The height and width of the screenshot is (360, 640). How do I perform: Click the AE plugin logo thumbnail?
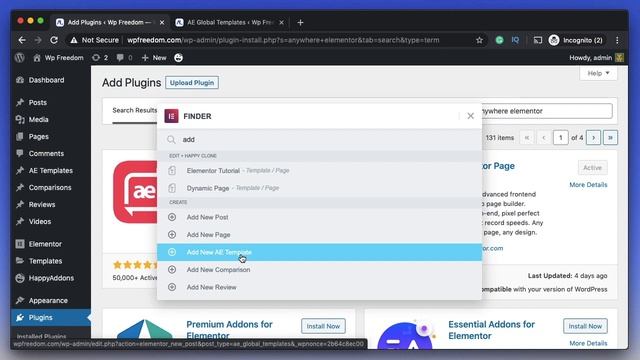coord(135,192)
